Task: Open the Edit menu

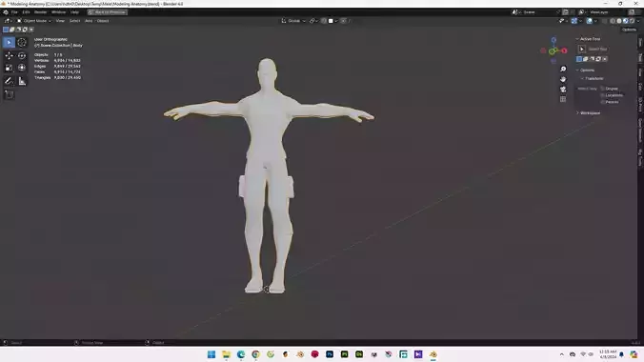Action: tap(26, 12)
